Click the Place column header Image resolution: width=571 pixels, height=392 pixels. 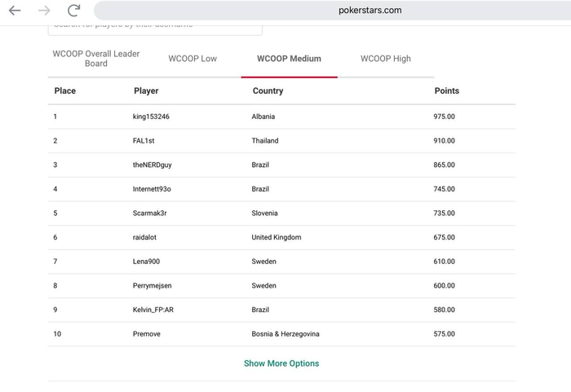[65, 90]
